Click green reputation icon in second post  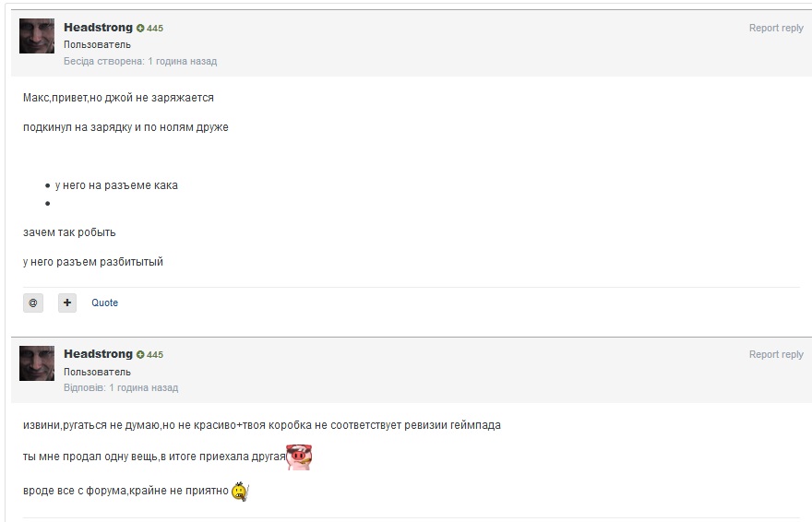(140, 355)
